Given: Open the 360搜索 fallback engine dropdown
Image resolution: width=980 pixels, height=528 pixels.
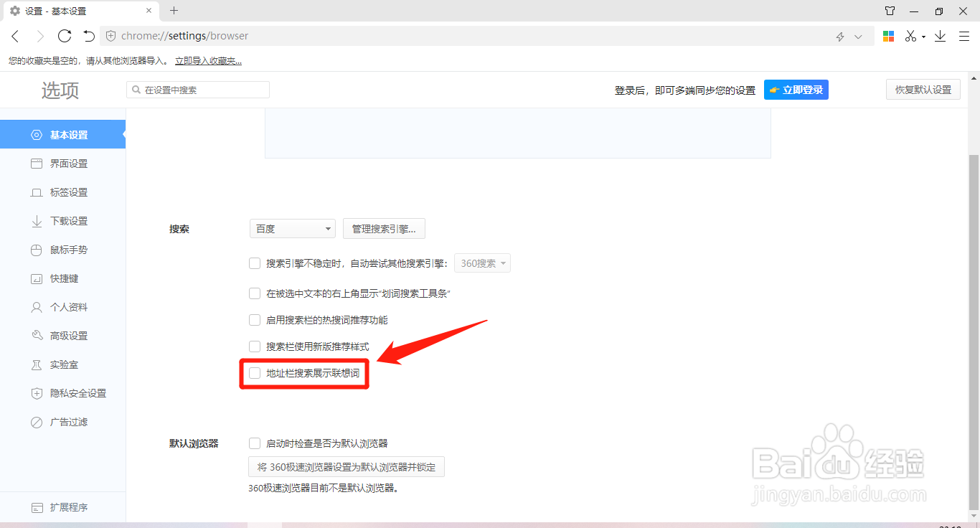Looking at the screenshot, I should pyautogui.click(x=483, y=263).
